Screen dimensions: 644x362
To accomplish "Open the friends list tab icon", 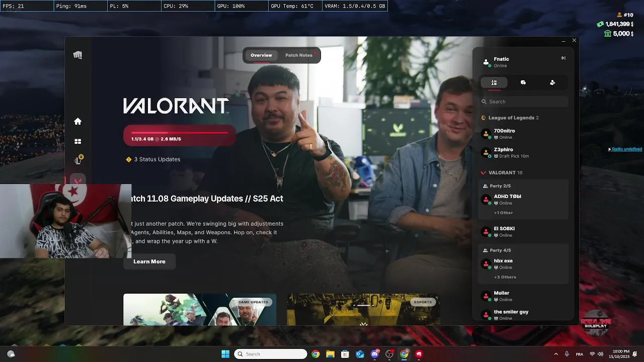I will click(x=494, y=82).
